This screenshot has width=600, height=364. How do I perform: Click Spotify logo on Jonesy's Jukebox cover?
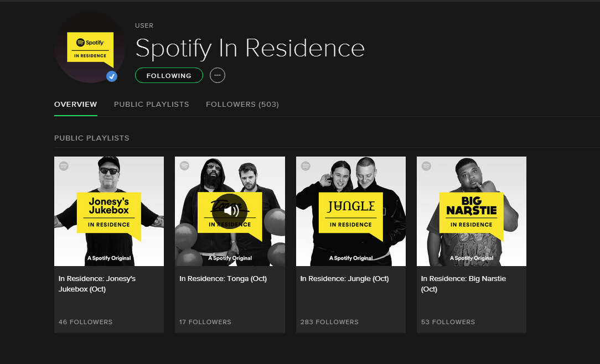coord(64,166)
